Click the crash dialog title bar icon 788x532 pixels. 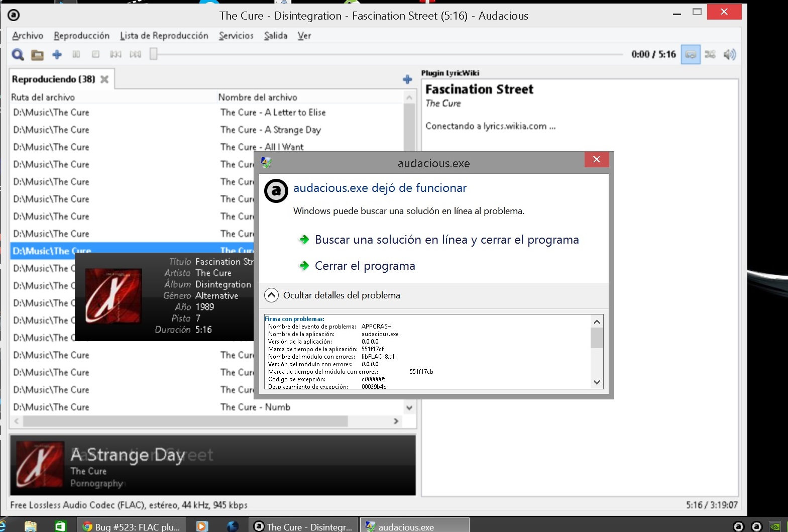pyautogui.click(x=266, y=162)
